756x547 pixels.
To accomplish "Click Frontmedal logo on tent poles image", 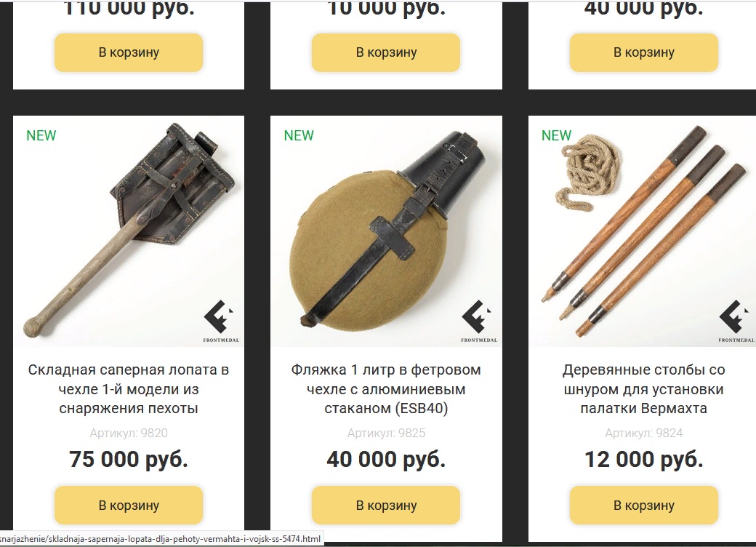I will pyautogui.click(x=736, y=321).
